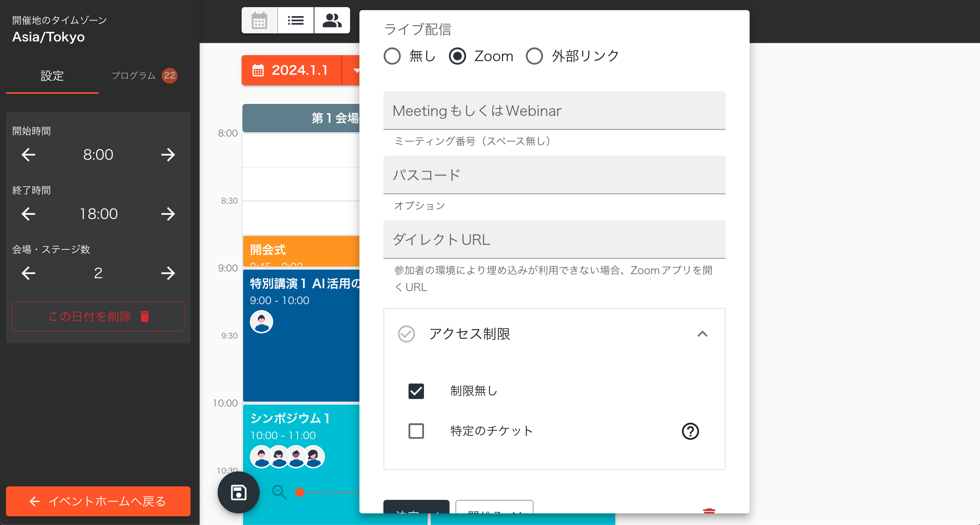980x525 pixels.
Task: Click the timeline zoom slider handle
Action: [x=300, y=492]
